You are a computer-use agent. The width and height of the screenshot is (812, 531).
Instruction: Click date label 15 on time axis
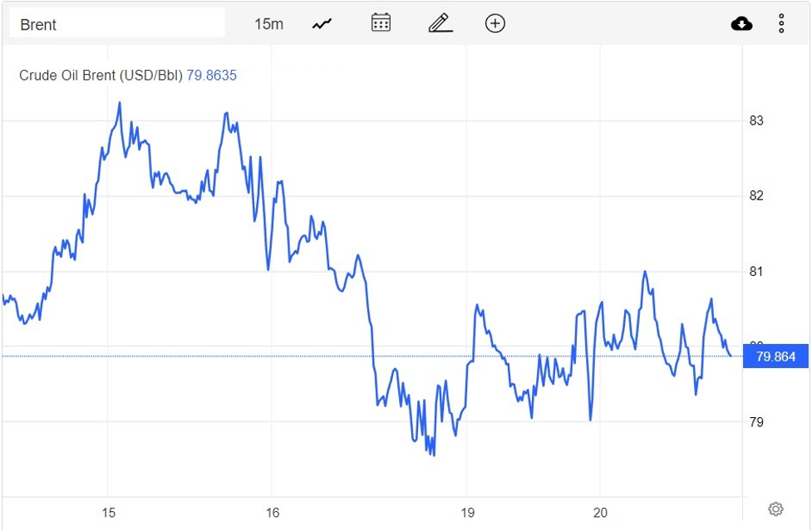pos(109,513)
